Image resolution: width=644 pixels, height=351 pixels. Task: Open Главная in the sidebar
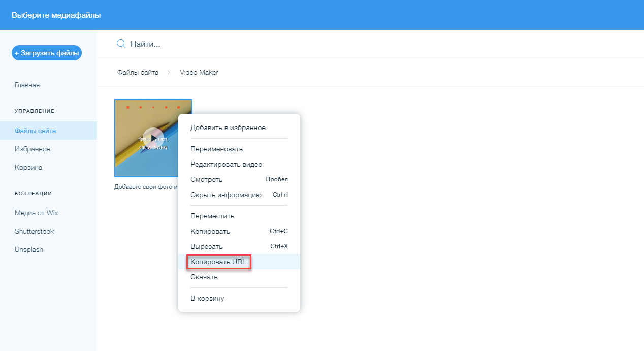tap(27, 85)
